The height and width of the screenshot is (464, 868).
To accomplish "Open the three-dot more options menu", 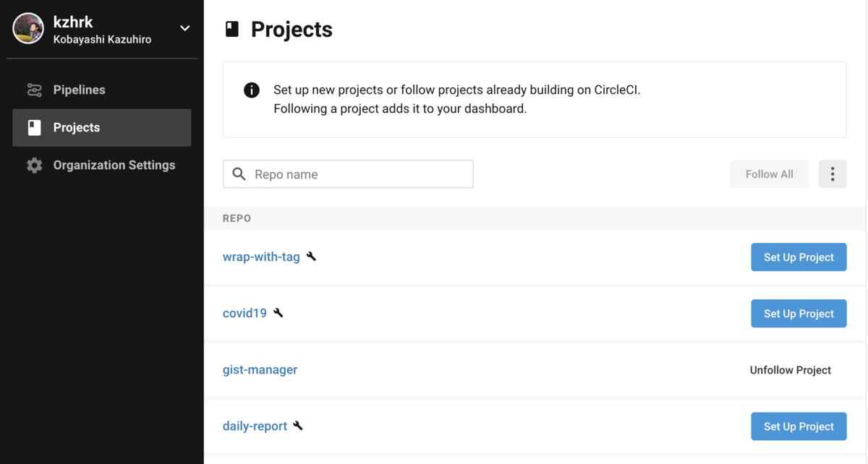I will (x=833, y=174).
